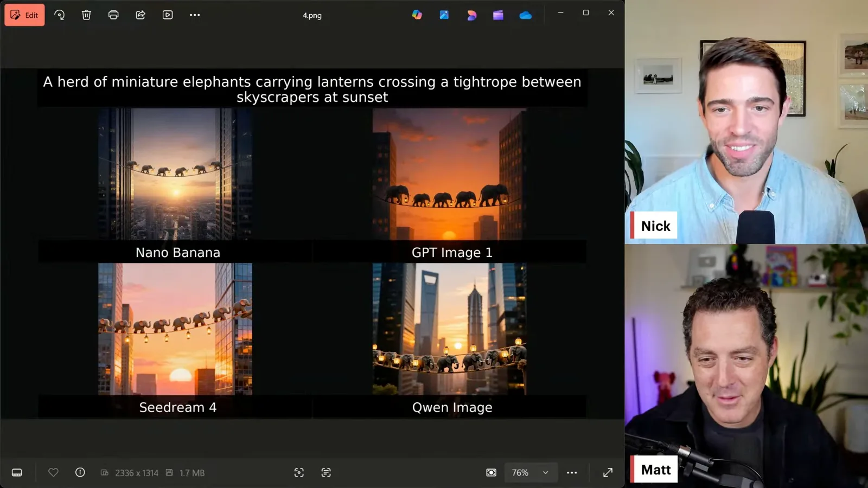Expand to full screen with arrow icon

(x=608, y=473)
